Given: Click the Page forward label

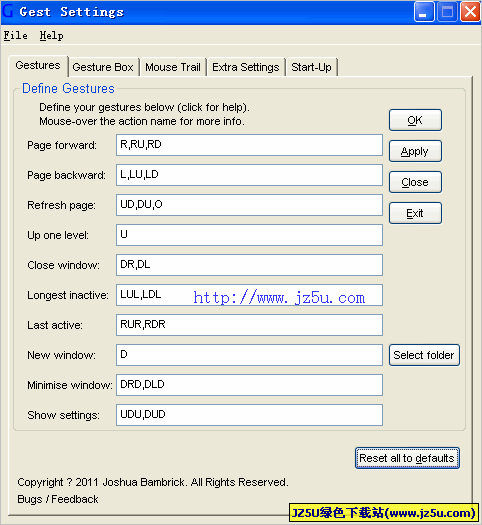Looking at the screenshot, I should [x=62, y=145].
